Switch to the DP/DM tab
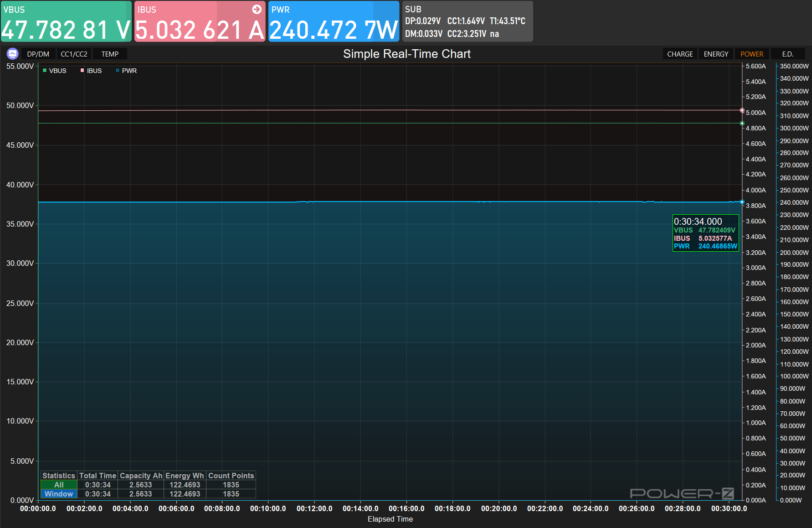Viewport: 812px width, 528px height. (x=38, y=54)
